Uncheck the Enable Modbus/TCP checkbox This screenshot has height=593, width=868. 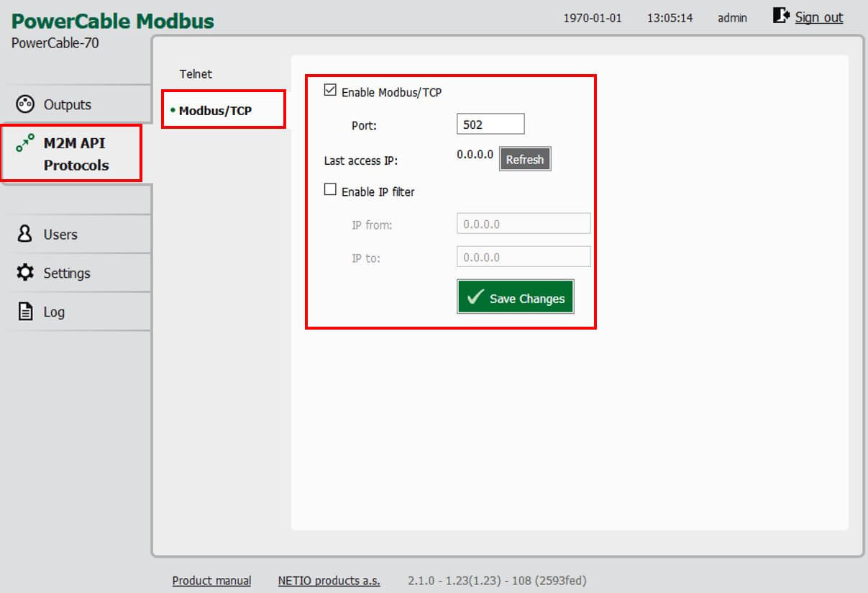point(331,91)
